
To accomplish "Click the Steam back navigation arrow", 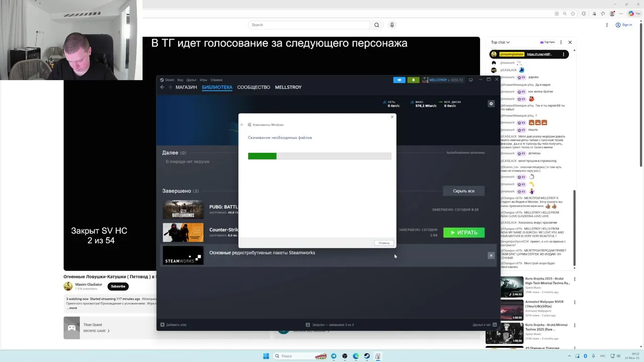I will point(162,87).
